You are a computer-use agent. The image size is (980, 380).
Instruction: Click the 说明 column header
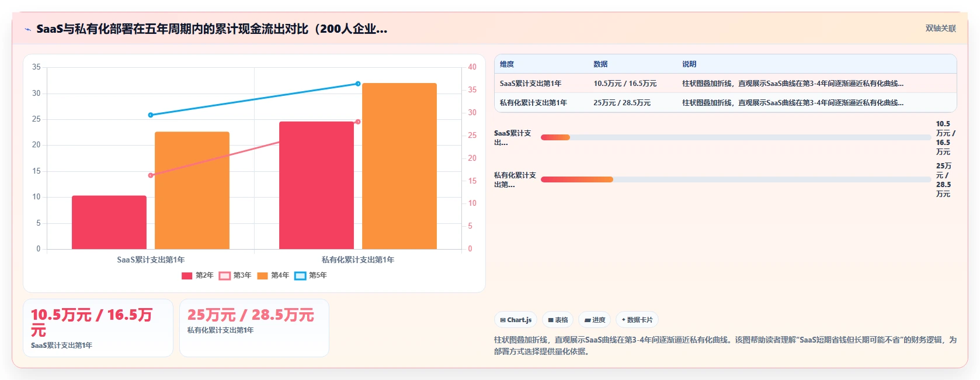click(x=689, y=64)
